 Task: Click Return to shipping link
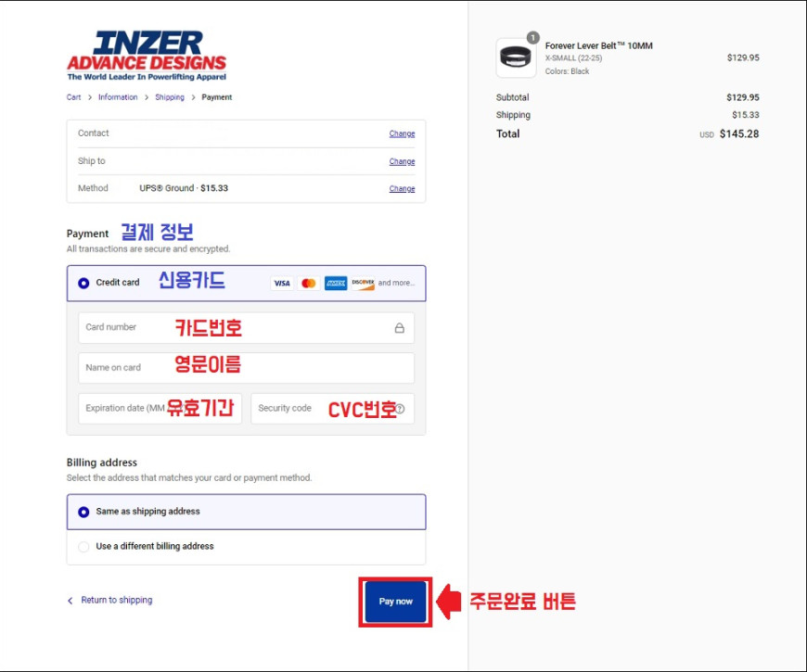click(x=116, y=600)
